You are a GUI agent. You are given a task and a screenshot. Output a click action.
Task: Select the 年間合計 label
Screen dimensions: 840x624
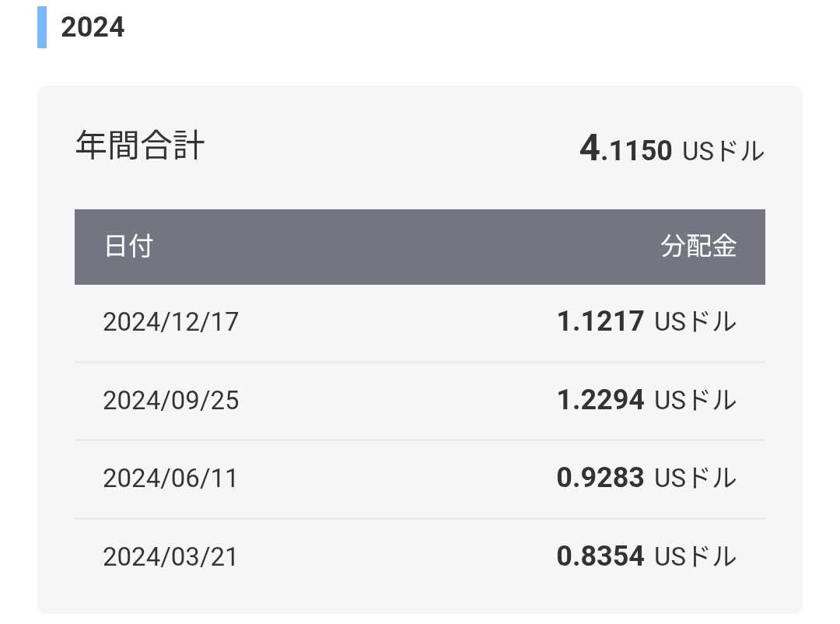tap(140, 145)
